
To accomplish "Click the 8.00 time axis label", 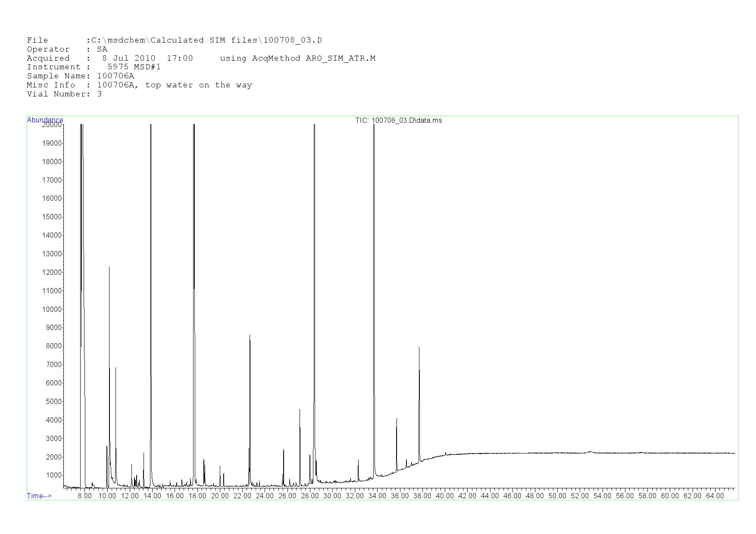I will click(84, 496).
